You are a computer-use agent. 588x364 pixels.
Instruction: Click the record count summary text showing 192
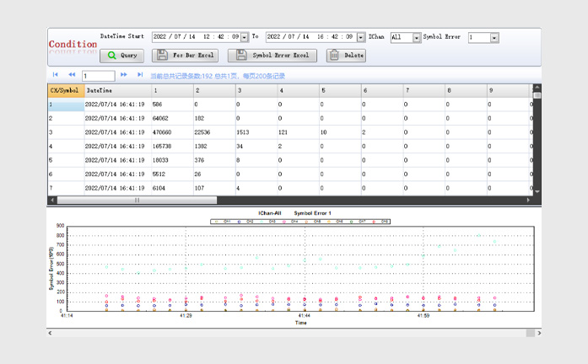point(218,76)
